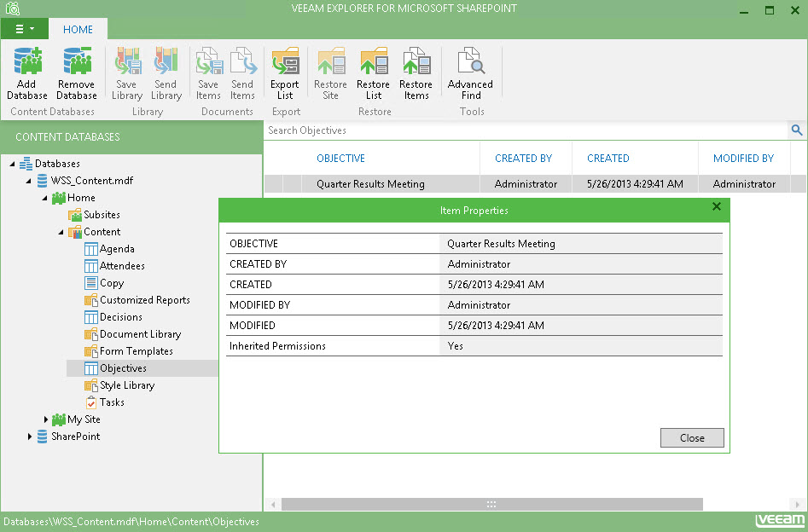Image resolution: width=808 pixels, height=532 pixels.
Task: Sort by the MODIFIED BY column header
Action: pos(744,158)
